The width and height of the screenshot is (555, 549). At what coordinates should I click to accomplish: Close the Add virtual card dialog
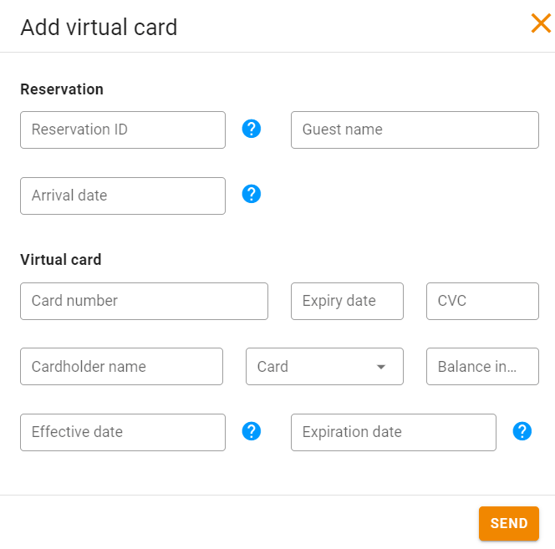click(541, 23)
